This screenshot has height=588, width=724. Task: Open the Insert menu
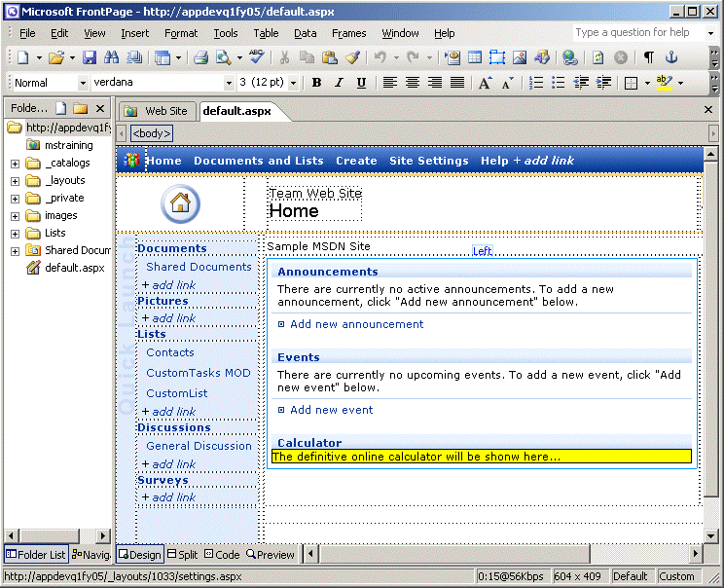(x=135, y=33)
